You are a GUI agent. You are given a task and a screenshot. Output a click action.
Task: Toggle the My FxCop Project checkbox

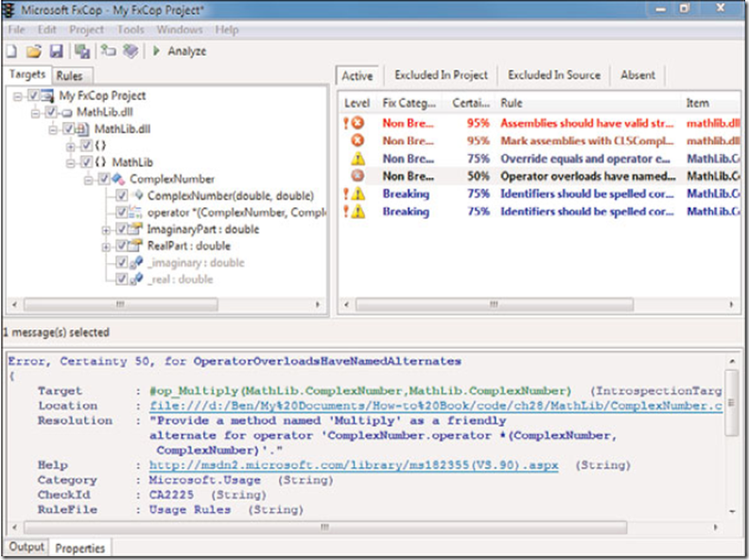tap(33, 96)
